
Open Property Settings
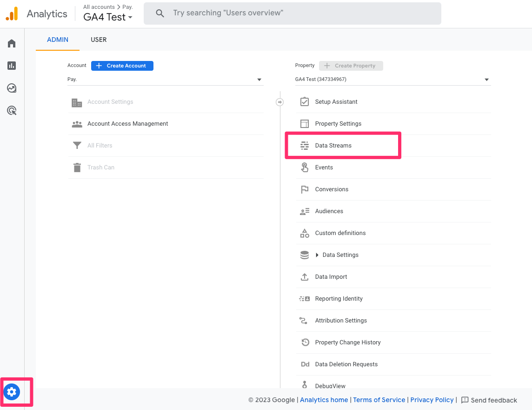click(x=338, y=123)
